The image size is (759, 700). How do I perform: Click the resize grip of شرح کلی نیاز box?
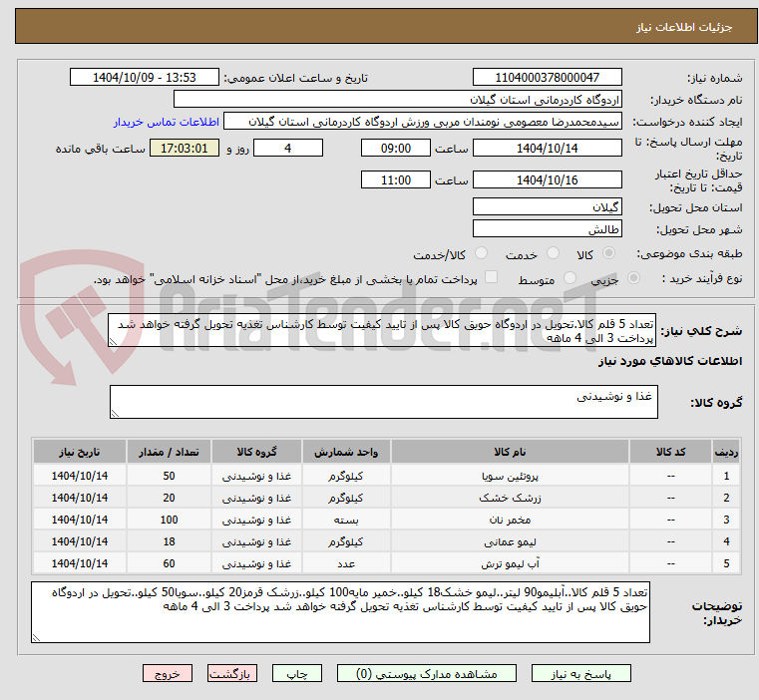click(113, 342)
